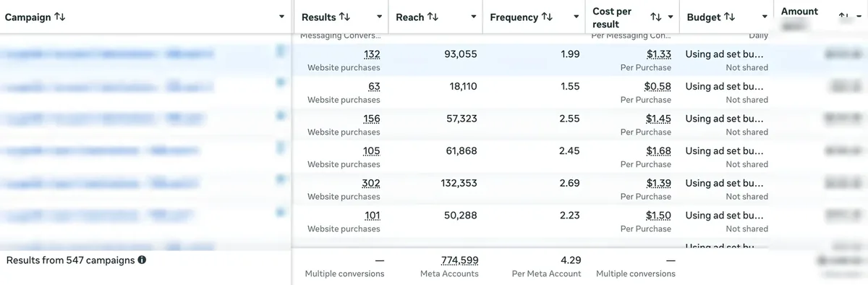Click the 61,868 reach value
The image size is (868, 285).
pos(461,150)
